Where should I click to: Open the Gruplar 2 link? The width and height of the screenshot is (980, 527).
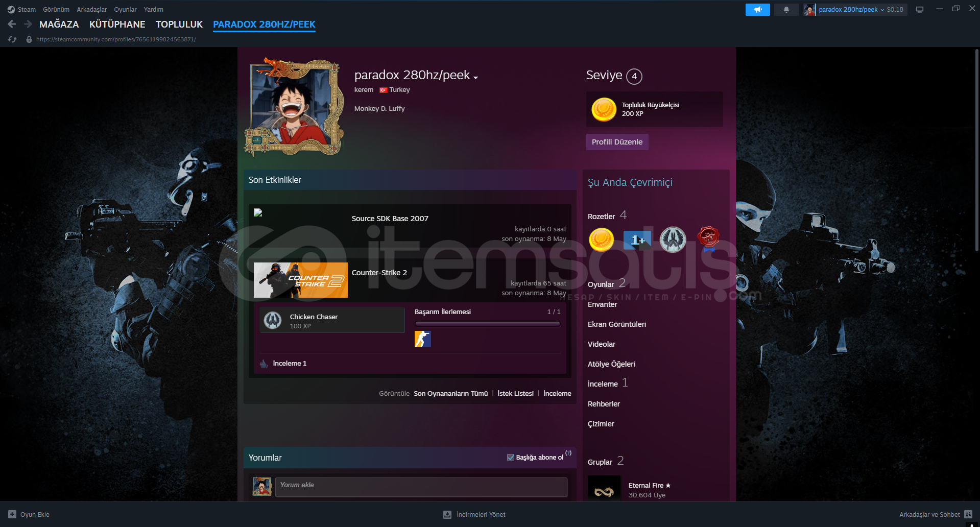tap(606, 461)
